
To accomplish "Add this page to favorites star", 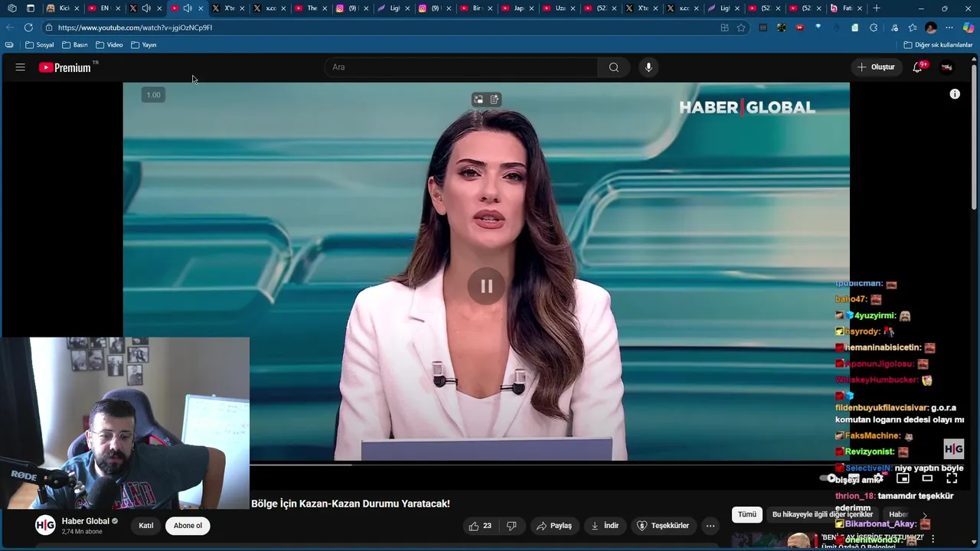I will coord(741,28).
